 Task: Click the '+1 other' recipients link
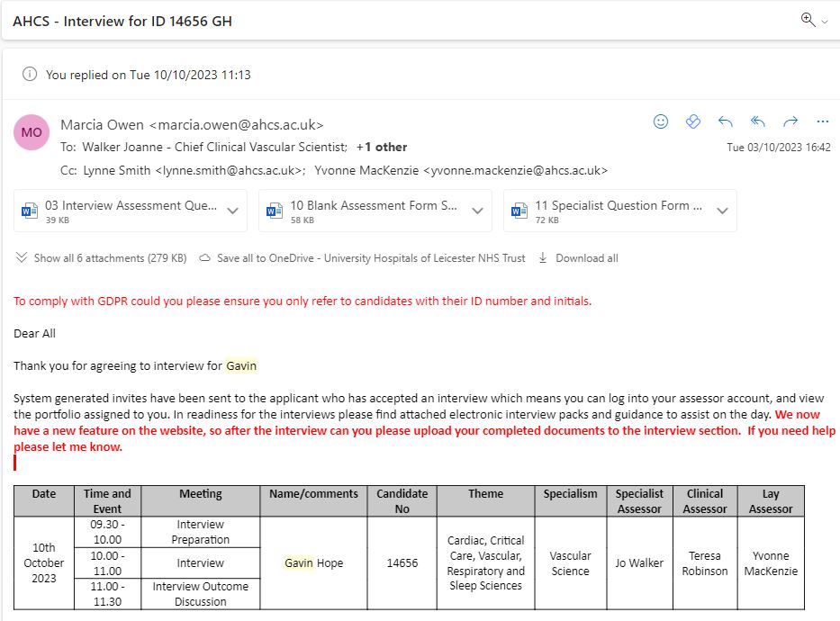coord(382,147)
